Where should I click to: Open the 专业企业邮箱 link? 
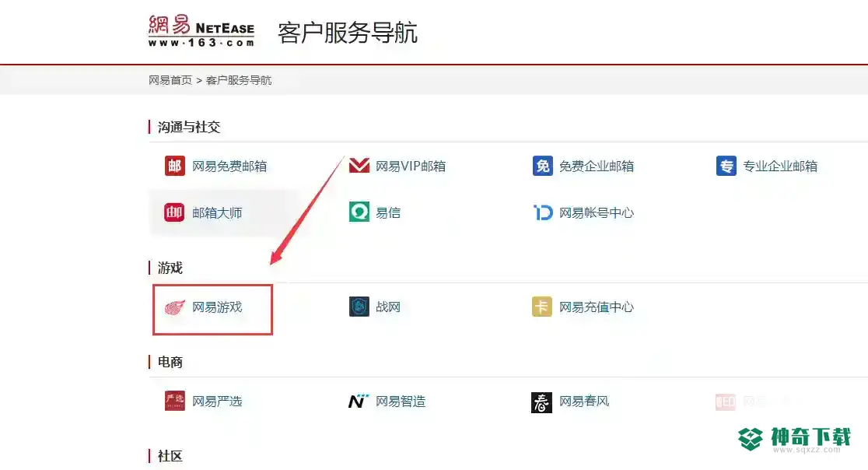click(780, 166)
